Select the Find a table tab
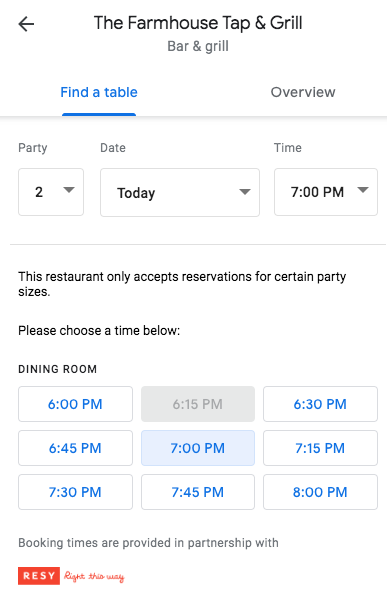 point(99,92)
